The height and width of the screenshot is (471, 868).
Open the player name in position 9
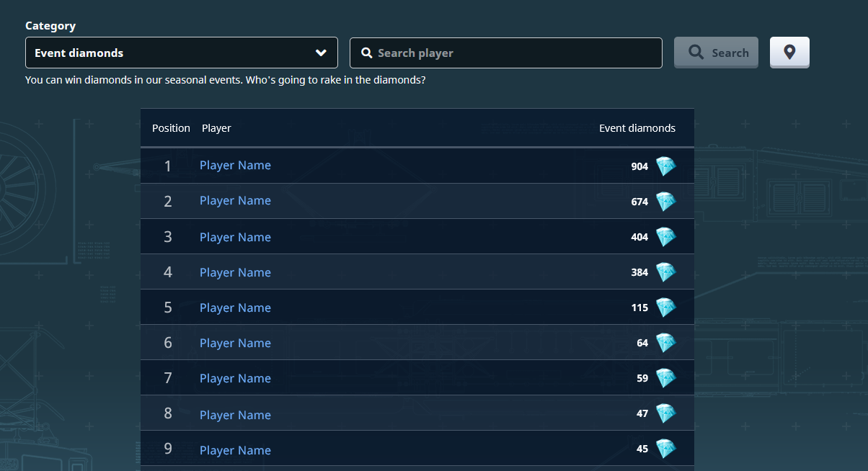click(235, 450)
